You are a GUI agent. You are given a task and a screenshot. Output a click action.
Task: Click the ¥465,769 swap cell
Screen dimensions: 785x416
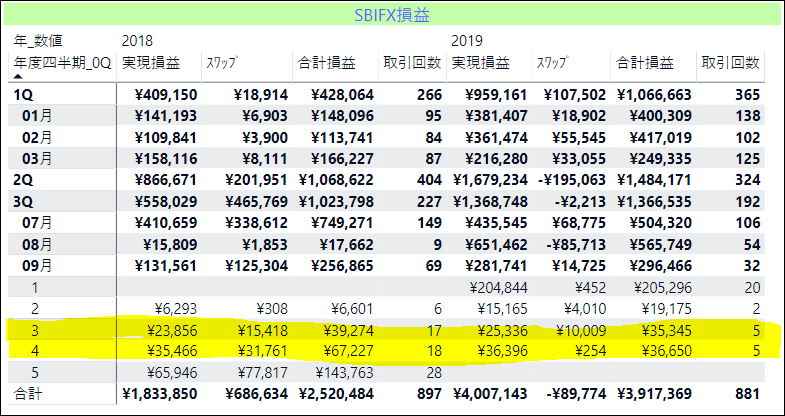coord(256,201)
